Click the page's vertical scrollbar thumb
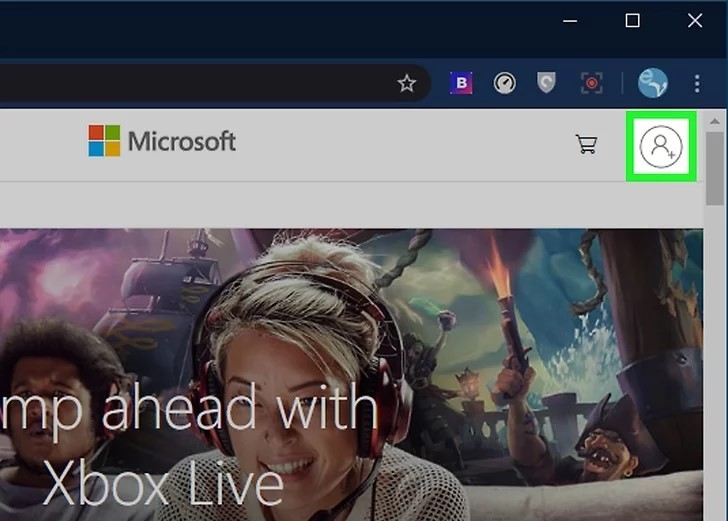 coord(715,168)
